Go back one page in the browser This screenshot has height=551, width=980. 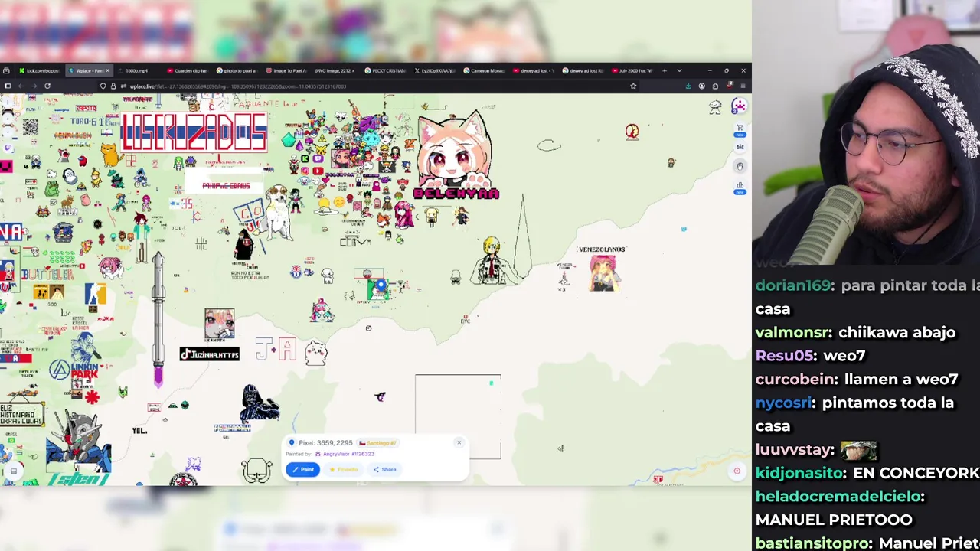point(21,86)
